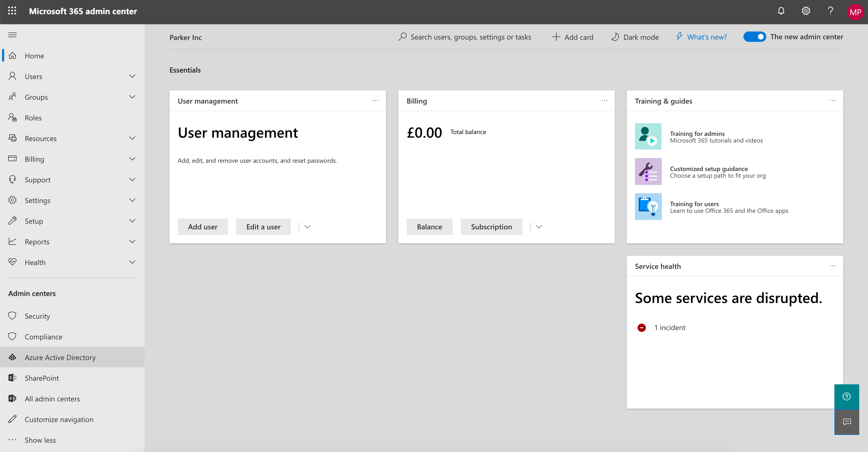The width and height of the screenshot is (868, 452).
Task: Open User management card options ellipsis
Action: 375,101
